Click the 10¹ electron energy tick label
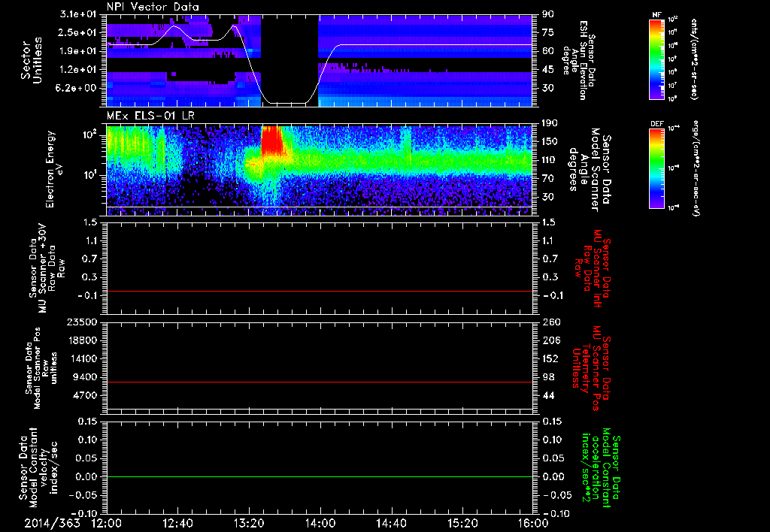This screenshot has width=770, height=532. coord(91,174)
